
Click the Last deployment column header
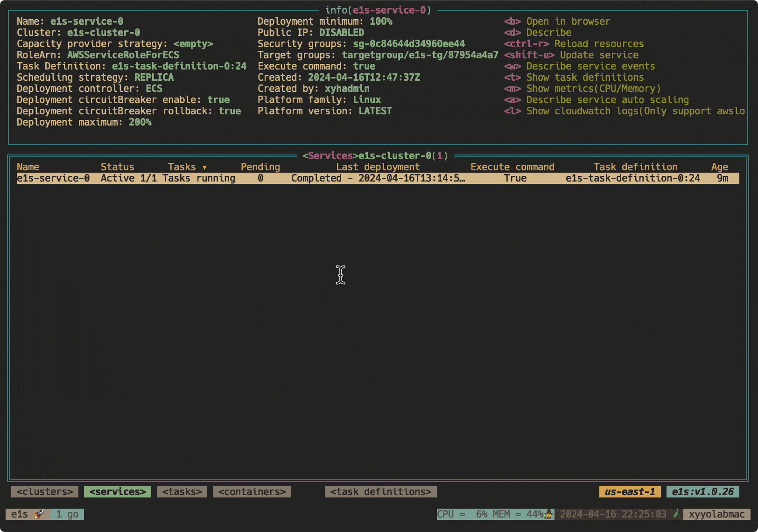[x=378, y=167]
